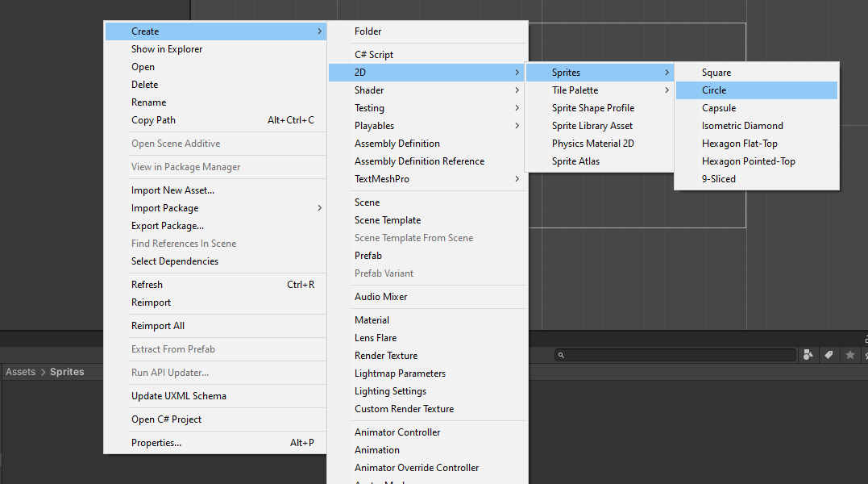Viewport: 868px width, 484px height.
Task: Choose Sprite Atlas from 2D menu
Action: (575, 161)
